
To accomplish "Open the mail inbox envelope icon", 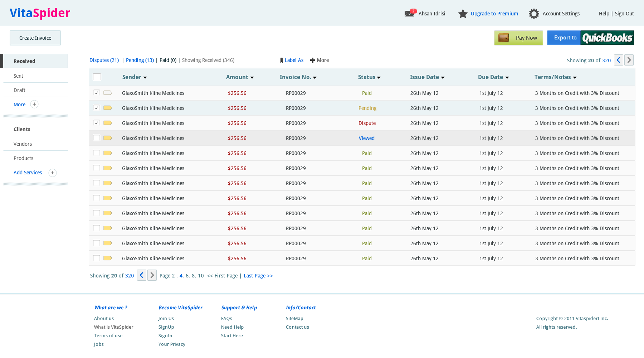I will point(410,13).
